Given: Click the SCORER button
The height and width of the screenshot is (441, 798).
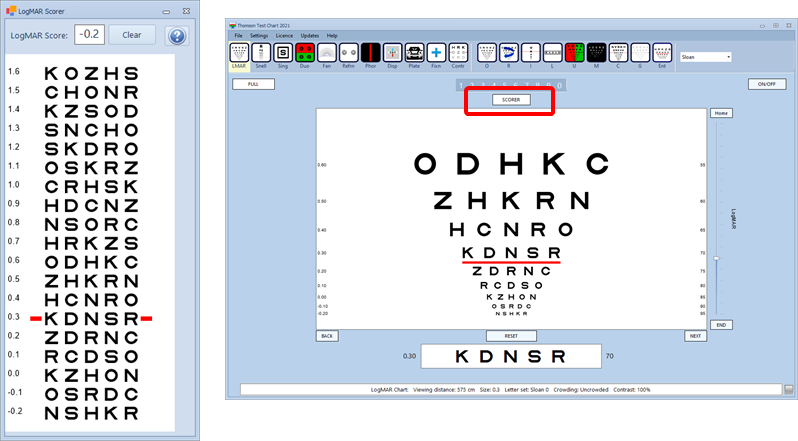Looking at the screenshot, I should pyautogui.click(x=510, y=100).
